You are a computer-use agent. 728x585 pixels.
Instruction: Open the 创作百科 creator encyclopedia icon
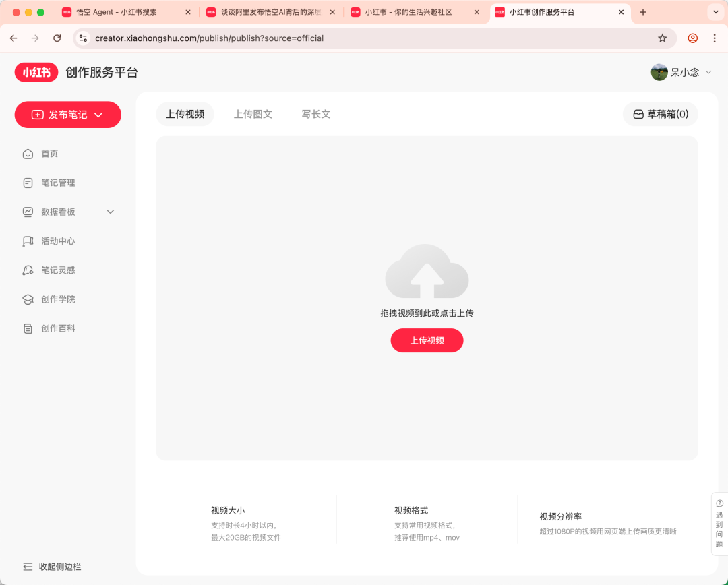click(x=27, y=328)
